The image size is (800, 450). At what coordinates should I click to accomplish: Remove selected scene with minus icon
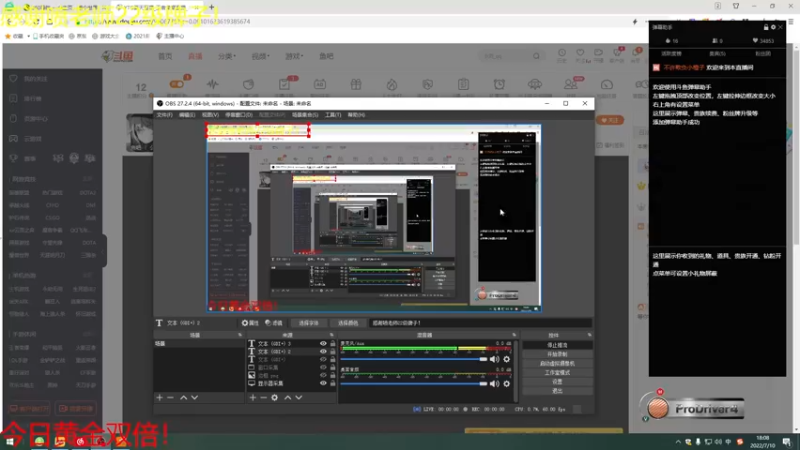[170, 397]
